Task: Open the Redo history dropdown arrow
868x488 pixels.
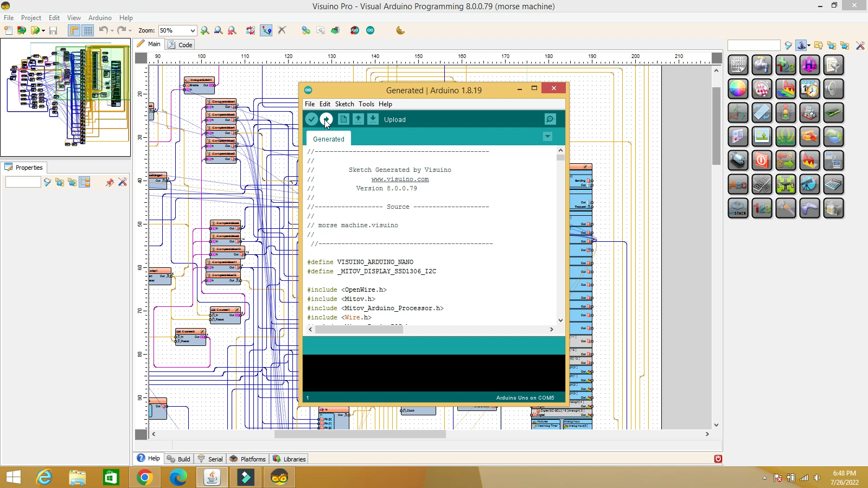Action: [x=130, y=30]
